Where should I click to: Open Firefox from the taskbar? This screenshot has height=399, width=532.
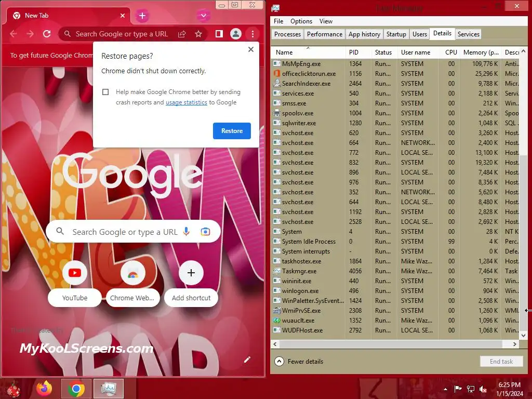click(x=45, y=389)
